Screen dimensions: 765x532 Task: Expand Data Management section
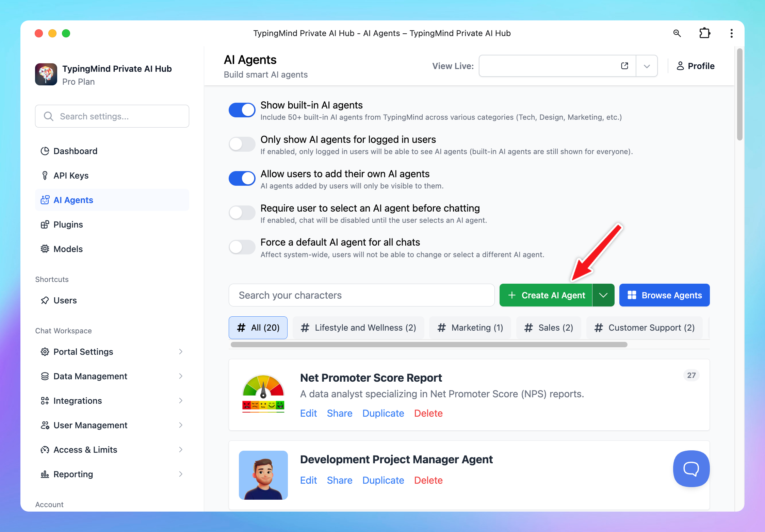112,376
